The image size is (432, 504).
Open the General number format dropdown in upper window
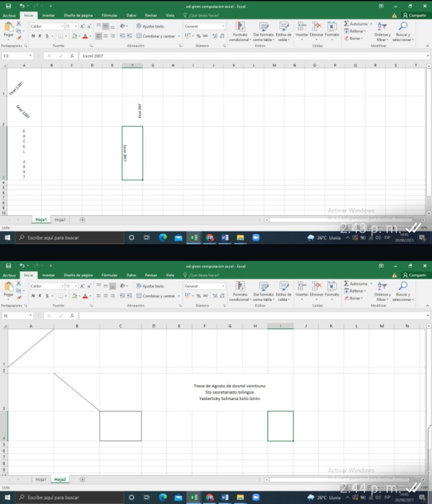point(223,26)
